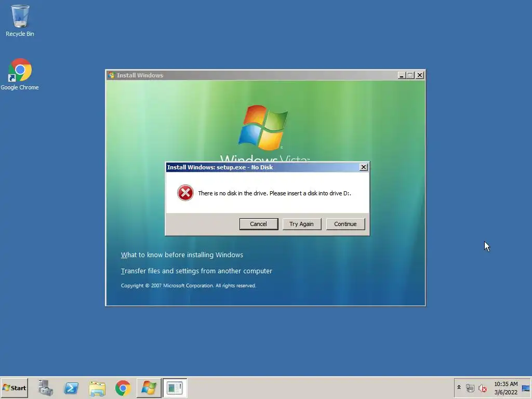
Task: Launch Google Chrome from the taskbar
Action: point(123,388)
